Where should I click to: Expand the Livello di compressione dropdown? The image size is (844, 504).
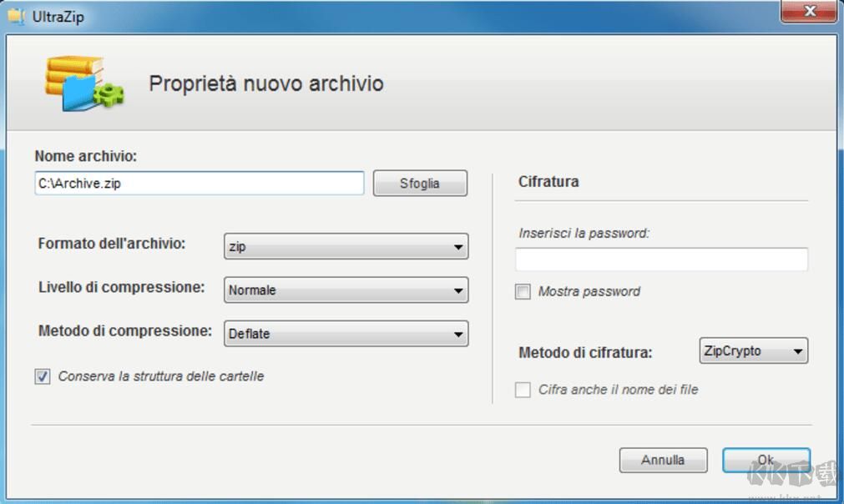(346, 290)
